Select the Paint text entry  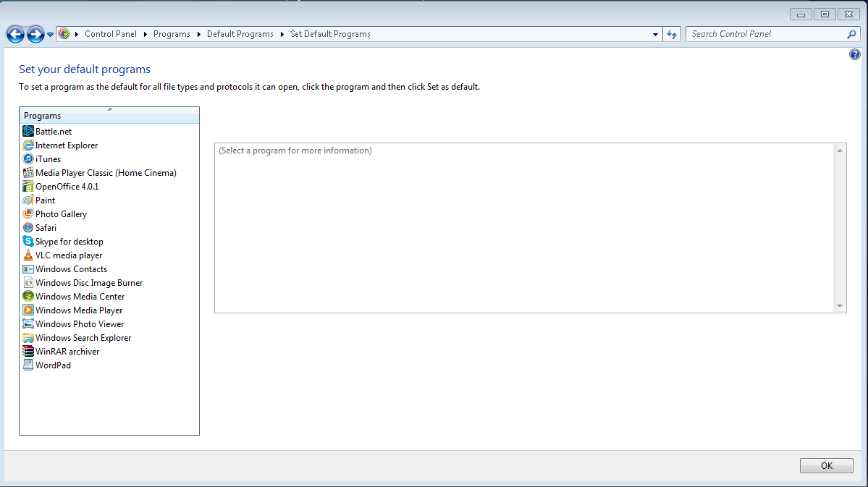point(46,200)
